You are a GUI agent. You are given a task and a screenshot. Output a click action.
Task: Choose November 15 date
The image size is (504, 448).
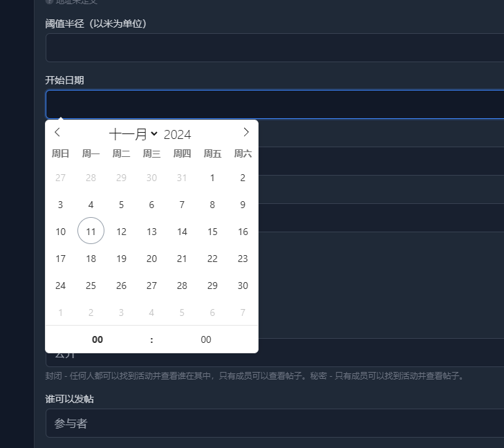coord(212,232)
